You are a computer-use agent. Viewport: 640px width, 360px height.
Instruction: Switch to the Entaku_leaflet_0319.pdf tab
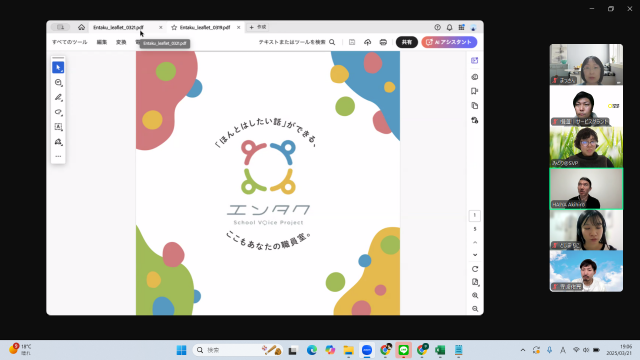(205, 27)
